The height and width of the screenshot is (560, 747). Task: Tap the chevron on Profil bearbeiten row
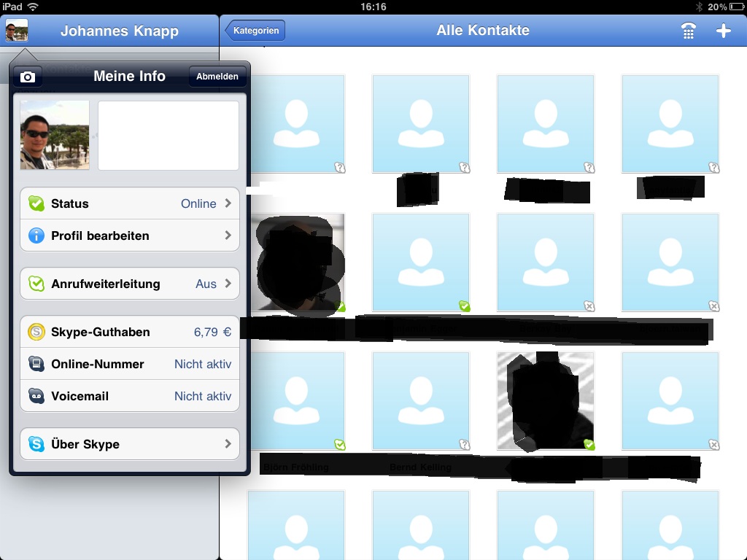(228, 236)
